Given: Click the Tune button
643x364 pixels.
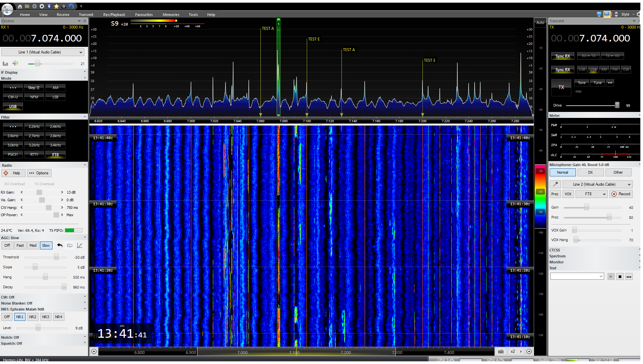Looking at the screenshot, I should click(597, 83).
